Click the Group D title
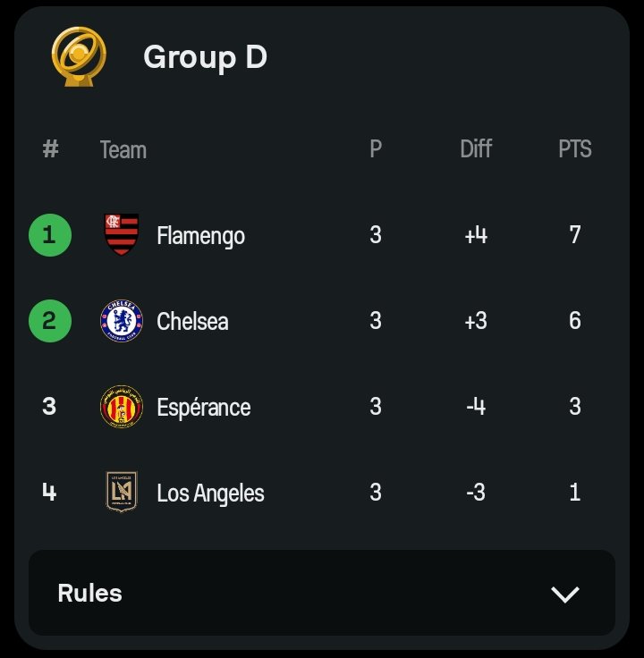Viewport: 644px width, 658px height. click(x=206, y=57)
